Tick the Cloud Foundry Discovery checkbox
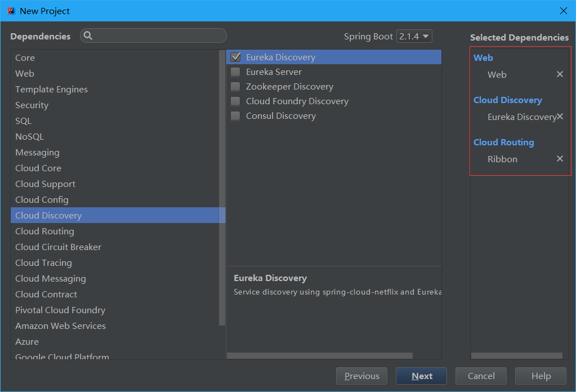This screenshot has width=576, height=392. click(235, 101)
